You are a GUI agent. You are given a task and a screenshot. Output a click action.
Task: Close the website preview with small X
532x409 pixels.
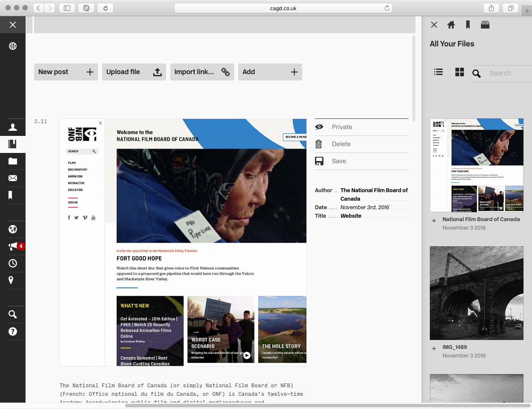[x=100, y=123]
